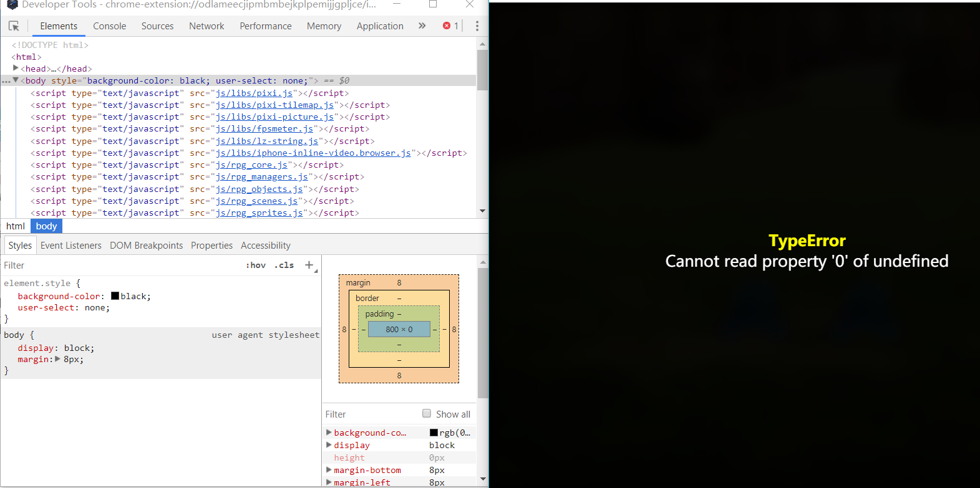Open the Sources tab
Viewport: 980px width, 488px height.
point(157,26)
